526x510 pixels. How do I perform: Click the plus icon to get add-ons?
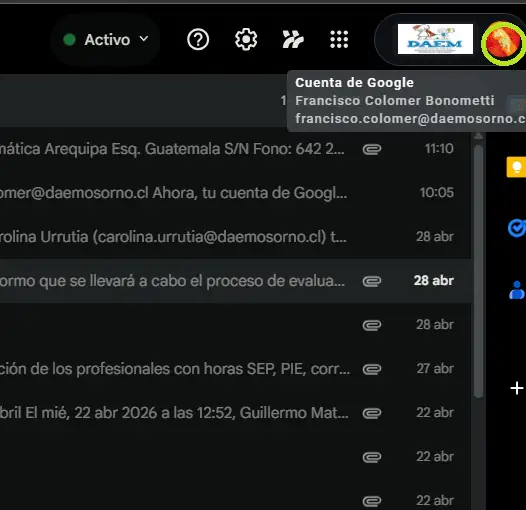click(x=517, y=388)
